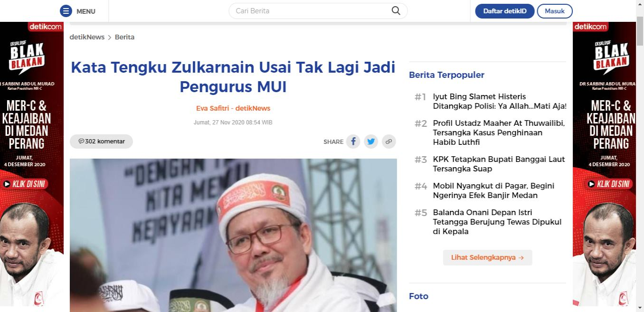644x312 pixels.
Task: Click Daftar detikID button
Action: pyautogui.click(x=505, y=11)
